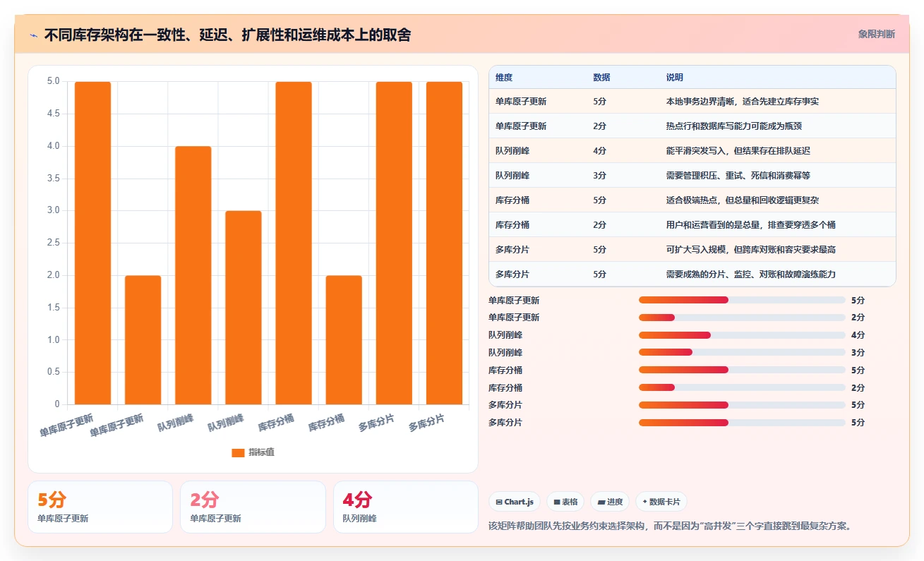Select the row 需要管理积压、重试、死信和消费幂等

[x=692, y=176]
